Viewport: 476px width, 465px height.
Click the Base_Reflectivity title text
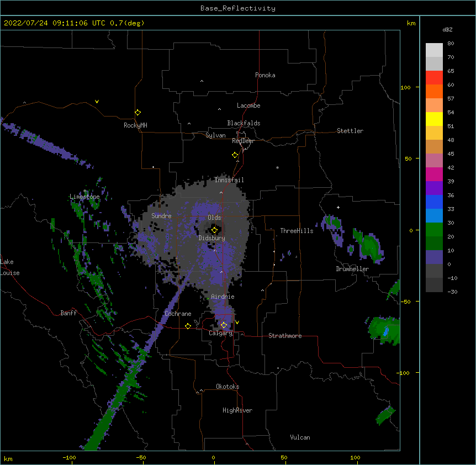[238, 8]
